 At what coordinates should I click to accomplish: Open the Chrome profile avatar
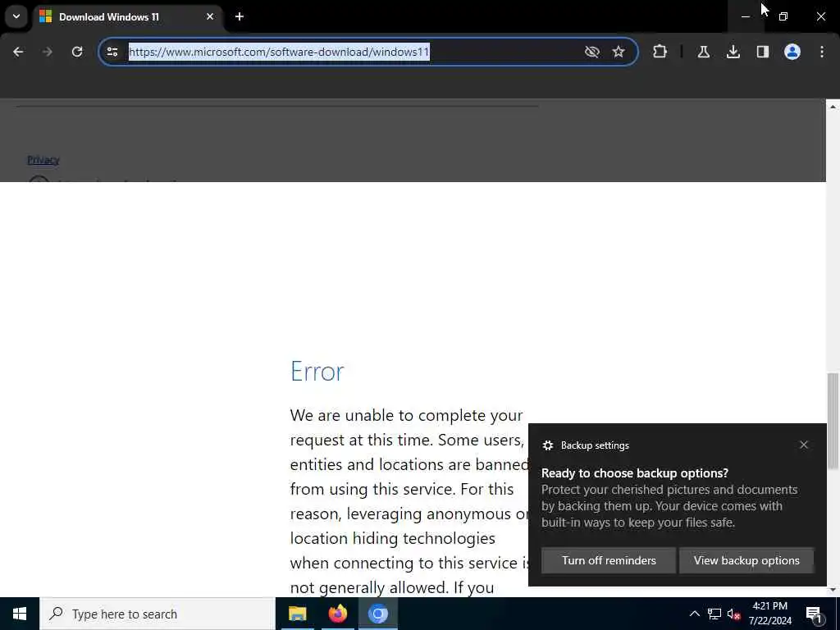pos(792,52)
